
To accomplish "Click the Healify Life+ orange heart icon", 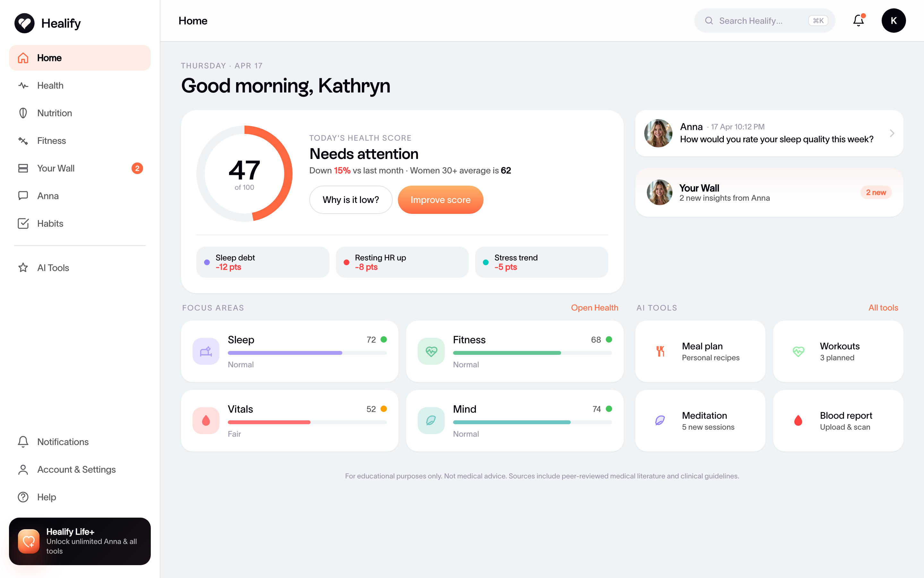I will click(29, 541).
